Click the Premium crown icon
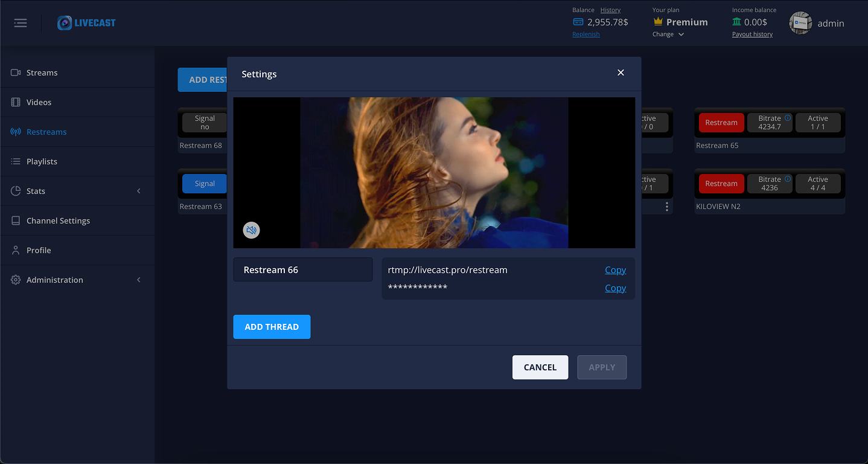The height and width of the screenshot is (464, 868). 657,22
